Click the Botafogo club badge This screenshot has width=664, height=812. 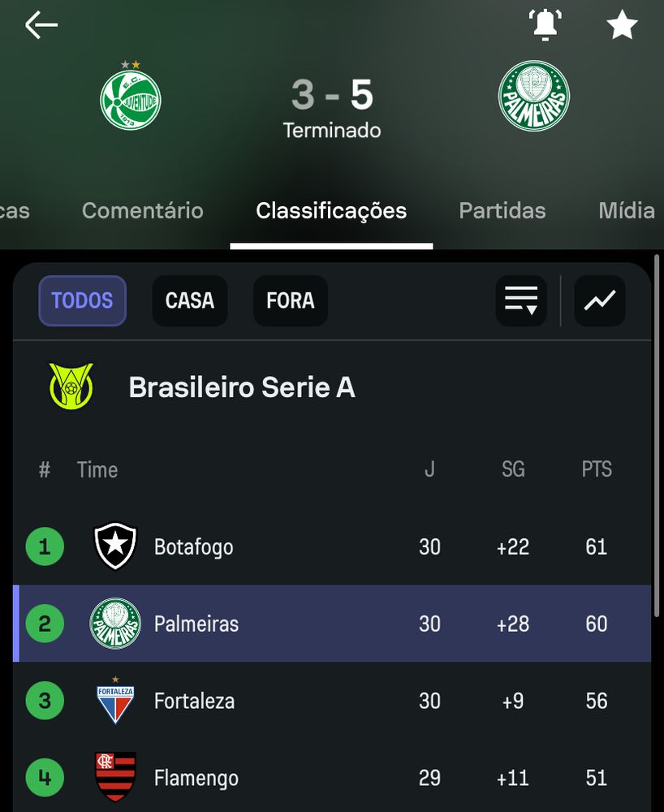click(x=115, y=546)
